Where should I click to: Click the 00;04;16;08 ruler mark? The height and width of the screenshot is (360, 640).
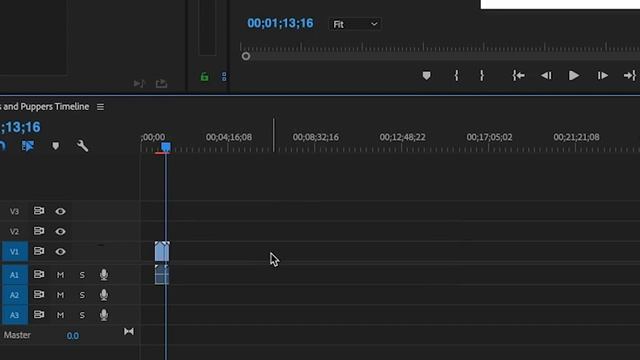pyautogui.click(x=229, y=137)
